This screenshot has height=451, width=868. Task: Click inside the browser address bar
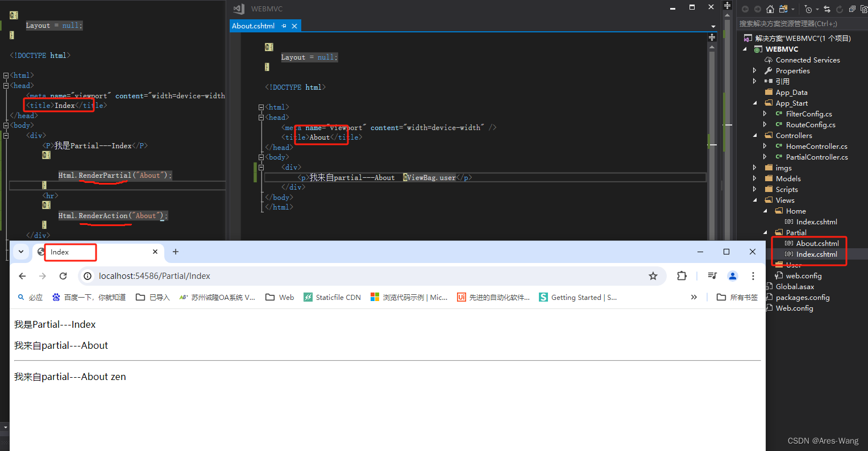(x=227, y=276)
